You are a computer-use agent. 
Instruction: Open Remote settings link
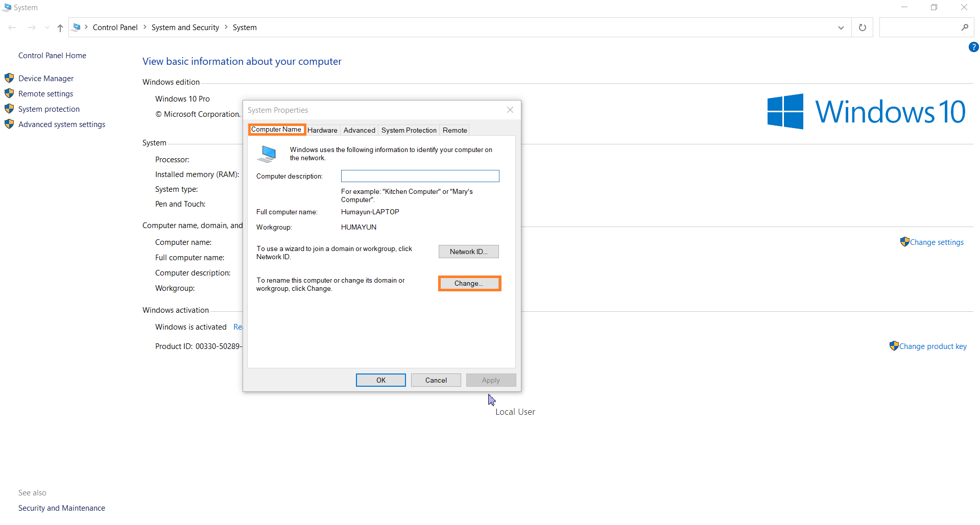45,94
